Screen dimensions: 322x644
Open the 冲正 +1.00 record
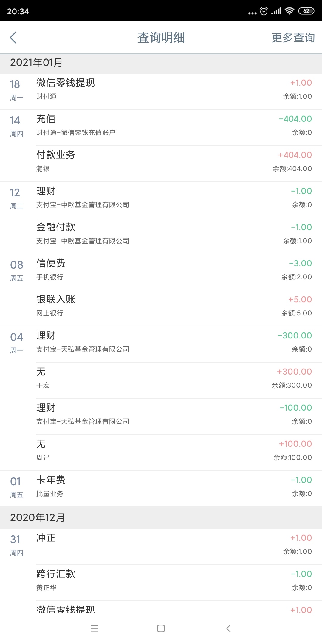coord(161,546)
